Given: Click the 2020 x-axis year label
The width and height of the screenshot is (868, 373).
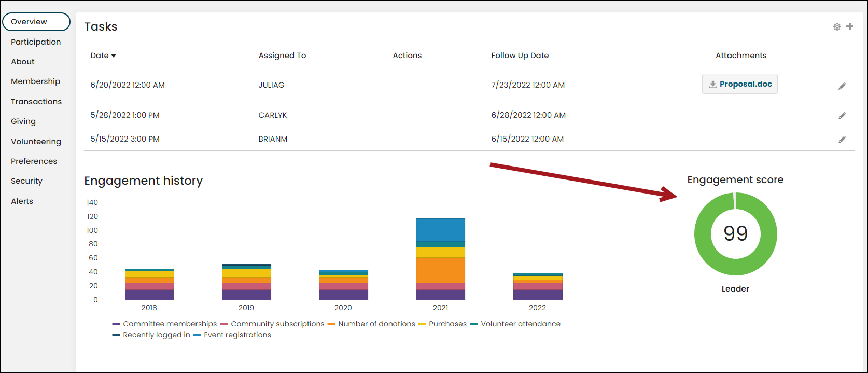Looking at the screenshot, I should point(343,308).
